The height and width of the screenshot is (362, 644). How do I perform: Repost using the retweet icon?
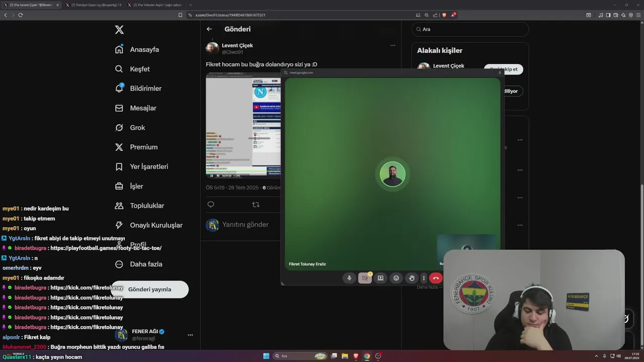coord(256,205)
